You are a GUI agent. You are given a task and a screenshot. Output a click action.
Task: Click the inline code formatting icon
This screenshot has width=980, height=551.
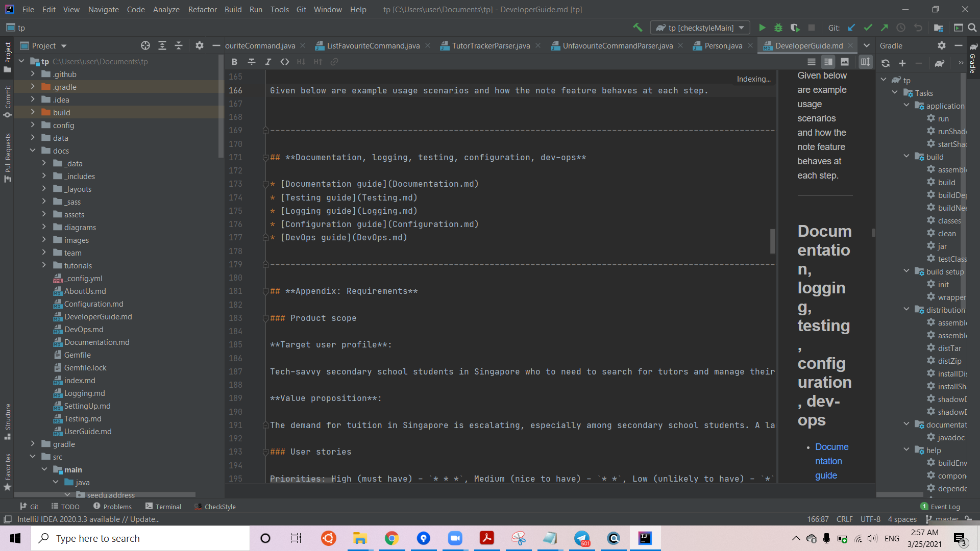point(285,61)
